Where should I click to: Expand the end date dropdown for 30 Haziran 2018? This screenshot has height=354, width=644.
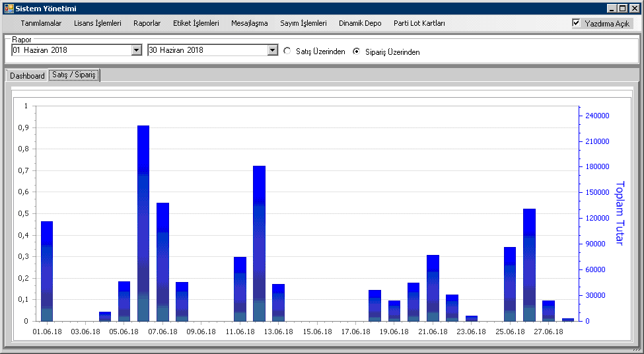[x=273, y=50]
